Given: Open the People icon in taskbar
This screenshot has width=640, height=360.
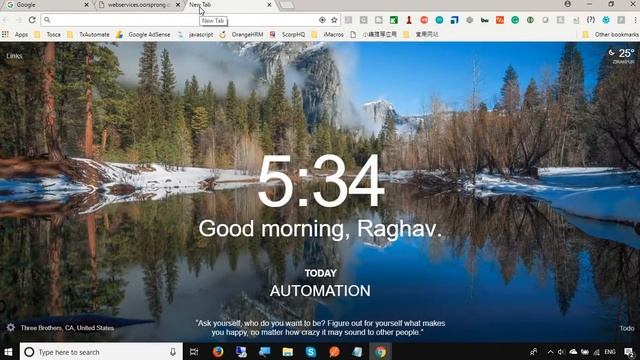Looking at the screenshot, I should coord(533,352).
